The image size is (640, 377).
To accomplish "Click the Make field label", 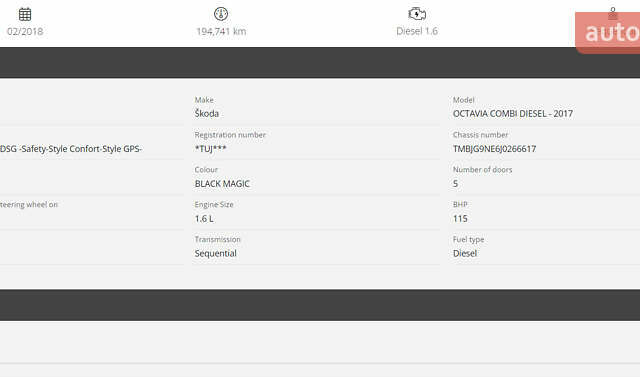I will (x=204, y=100).
